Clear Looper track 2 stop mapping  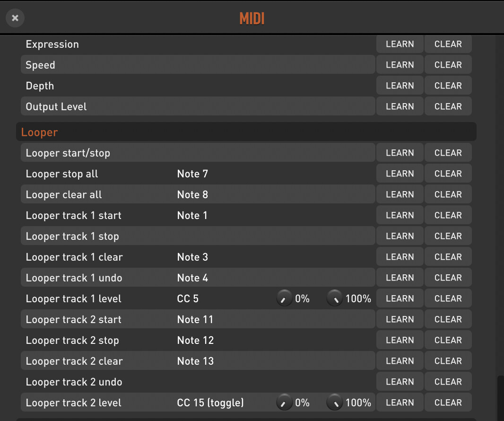point(448,340)
